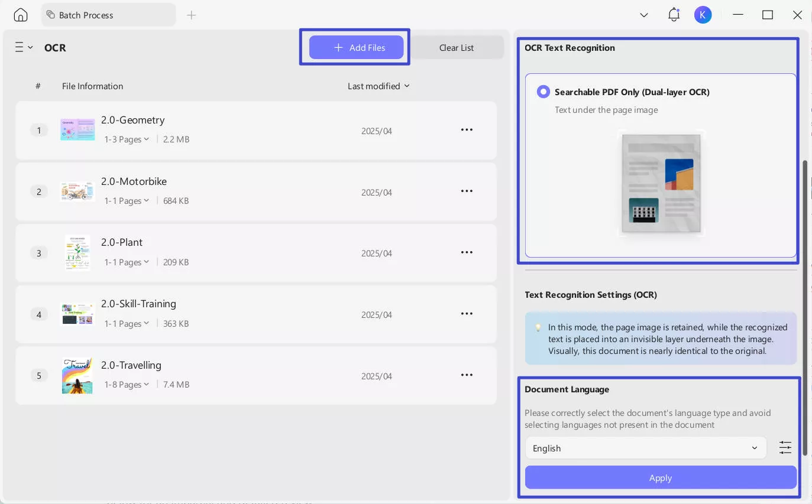Open more options for 2.0-Motorbike

pos(467,191)
